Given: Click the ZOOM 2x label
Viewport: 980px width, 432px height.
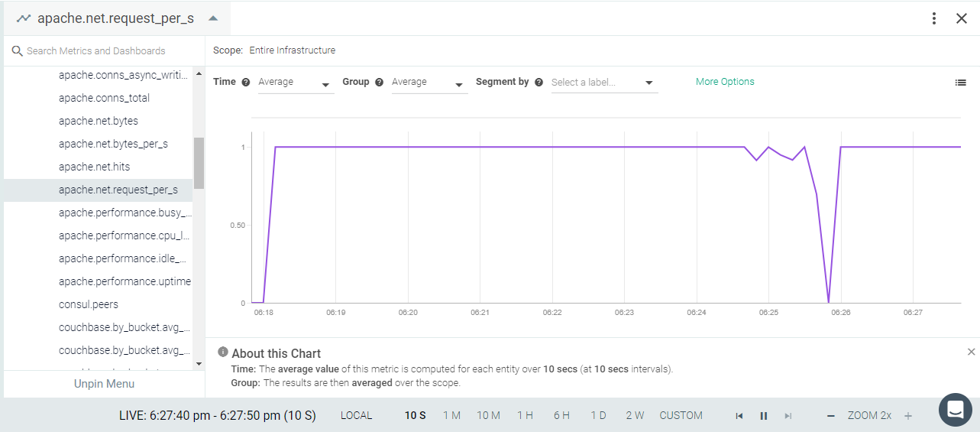Looking at the screenshot, I should [x=869, y=416].
